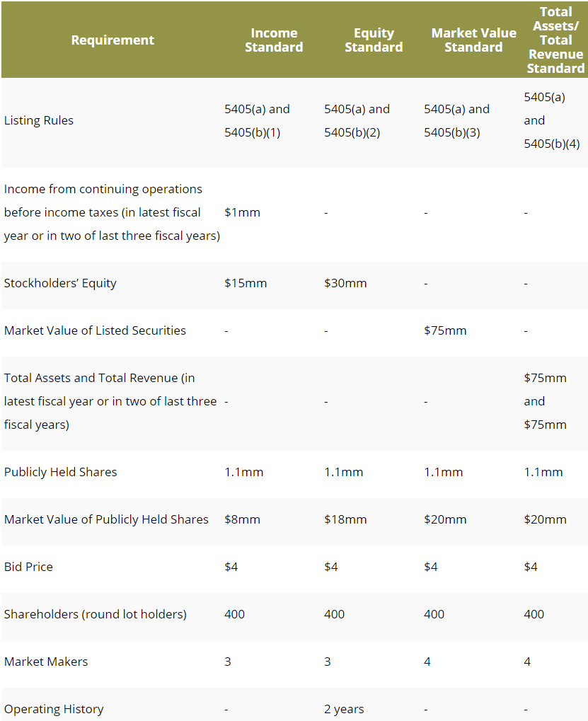Viewport: 588px width, 721px height.
Task: Click the $30mm stockholders' equity value
Action: 345,283
